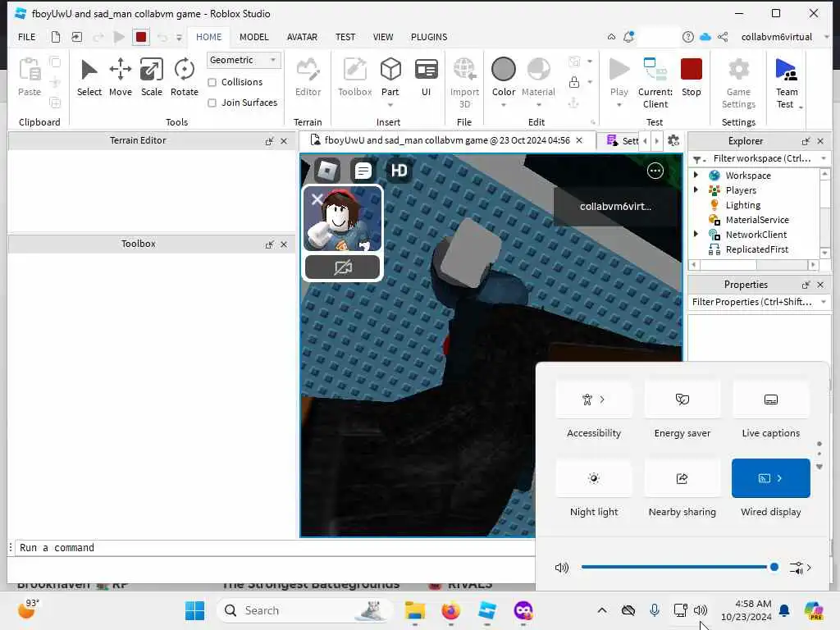Close the avatar camera preview with X
840x630 pixels.
click(317, 199)
